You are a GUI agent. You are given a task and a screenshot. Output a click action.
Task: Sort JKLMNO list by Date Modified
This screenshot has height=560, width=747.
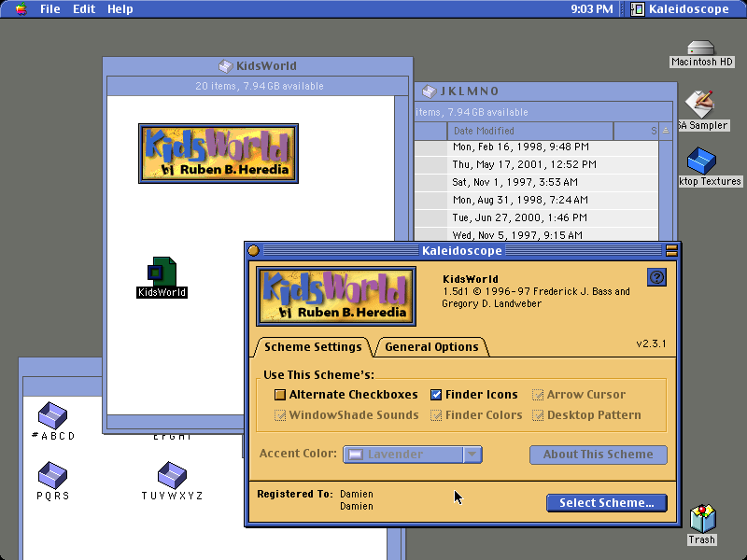(529, 131)
